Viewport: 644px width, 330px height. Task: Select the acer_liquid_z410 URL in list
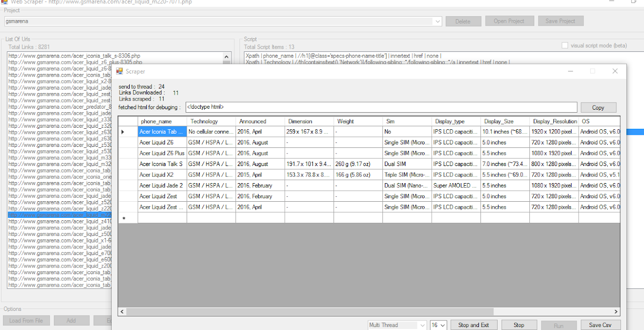[x=60, y=221]
